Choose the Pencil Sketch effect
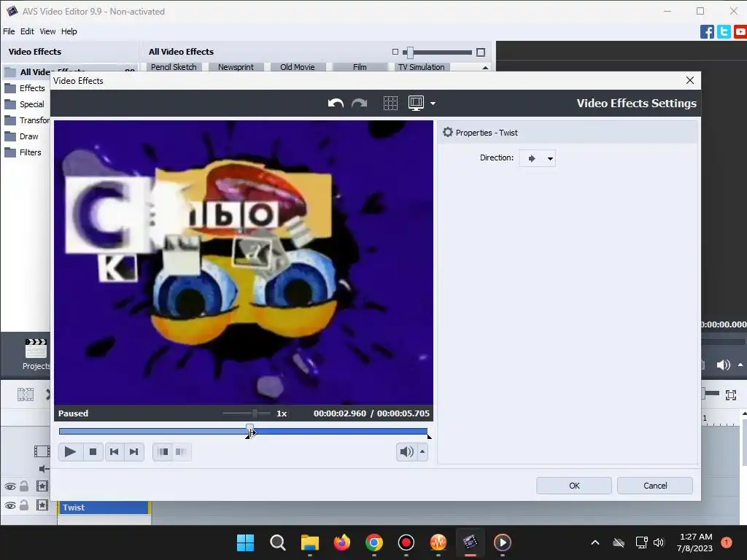Viewport: 747px width, 560px height. 174,67
